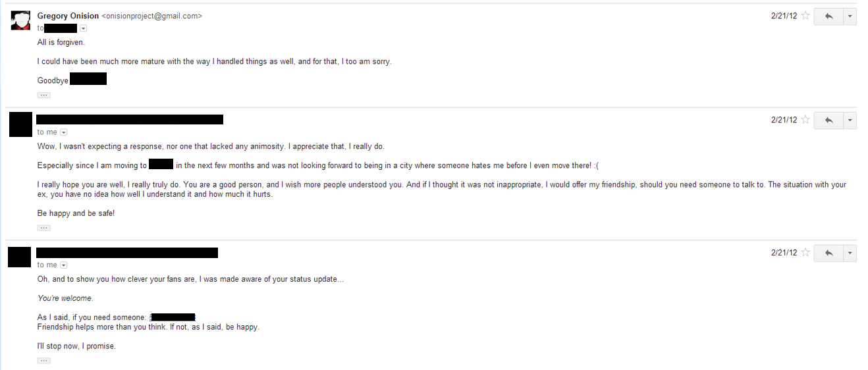
Task: Expand "to me" details on the second message
Action: coord(64,132)
